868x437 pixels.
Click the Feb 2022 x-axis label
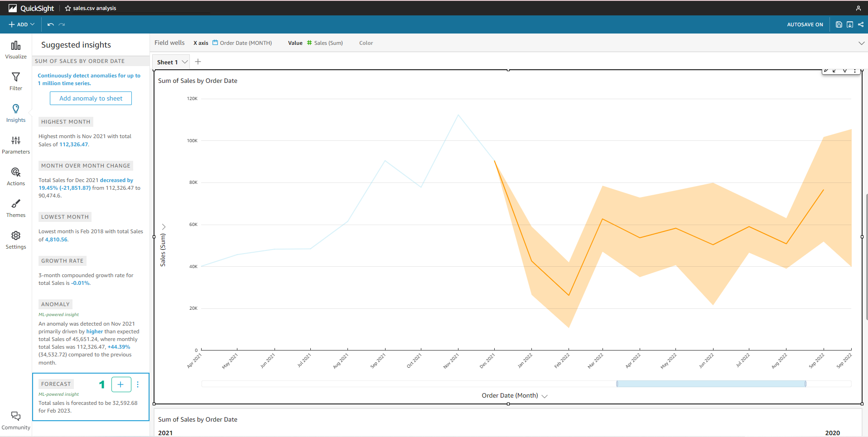click(562, 361)
